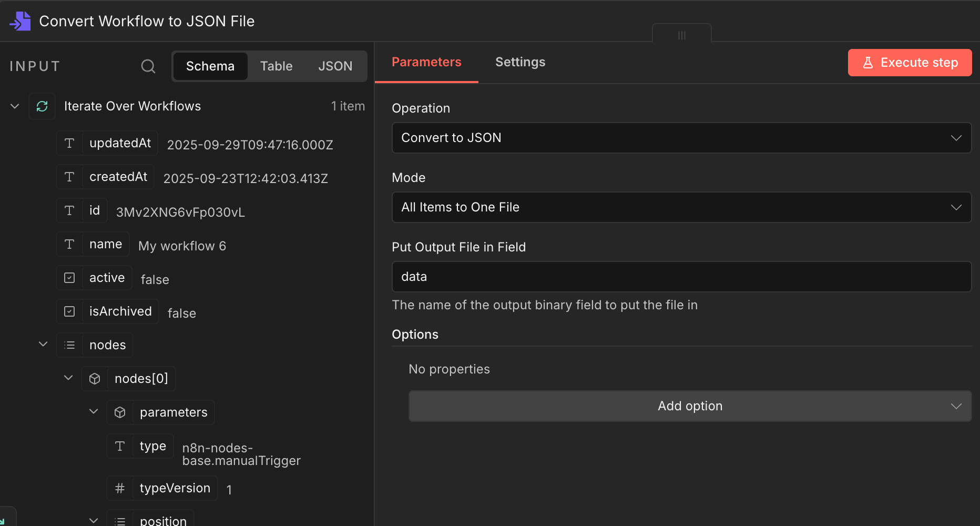980x526 pixels.
Task: Click the object cube icon beside parameters
Action: pos(120,412)
